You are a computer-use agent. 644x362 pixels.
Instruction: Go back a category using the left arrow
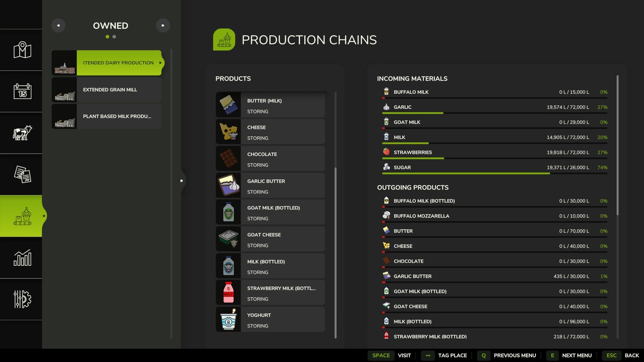click(58, 25)
